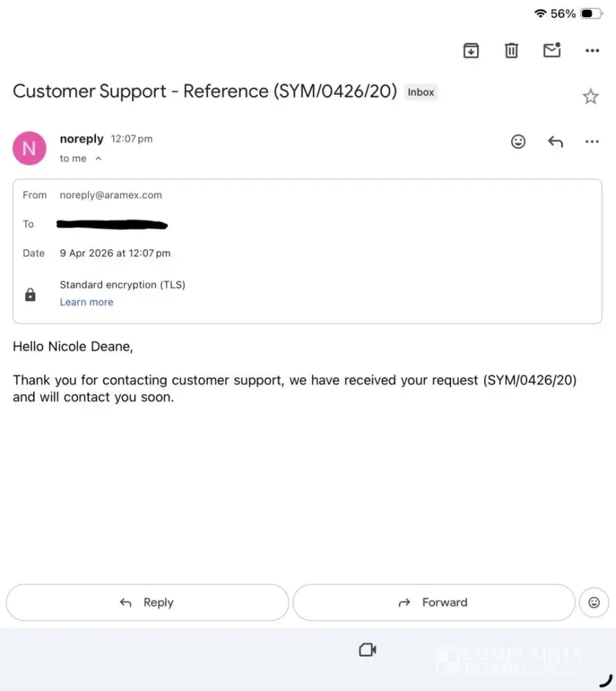Tap the noreply@aramex.com From address
This screenshot has height=691, width=616.
[x=111, y=195]
